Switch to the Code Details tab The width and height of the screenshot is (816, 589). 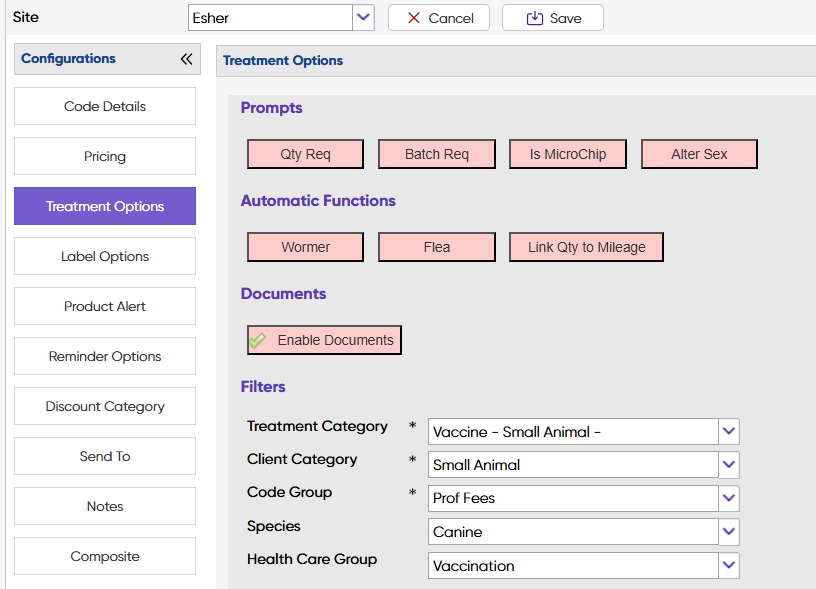pos(105,107)
